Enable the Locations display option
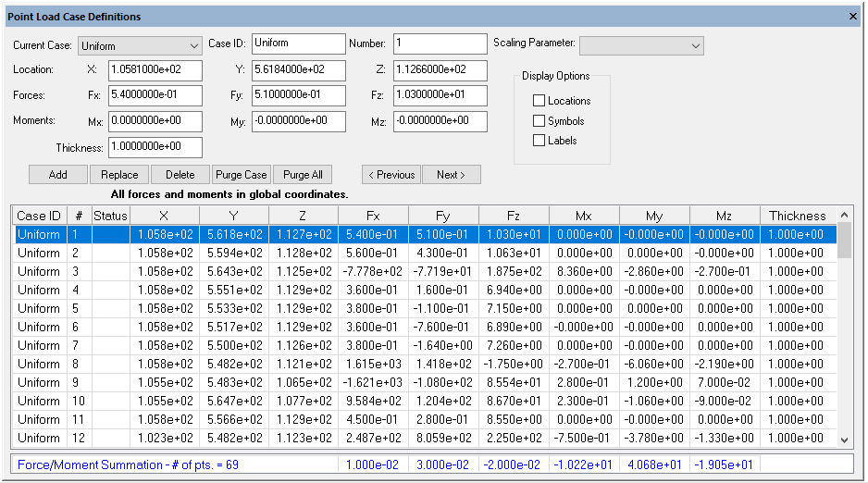The height and width of the screenshot is (483, 868). pyautogui.click(x=539, y=101)
